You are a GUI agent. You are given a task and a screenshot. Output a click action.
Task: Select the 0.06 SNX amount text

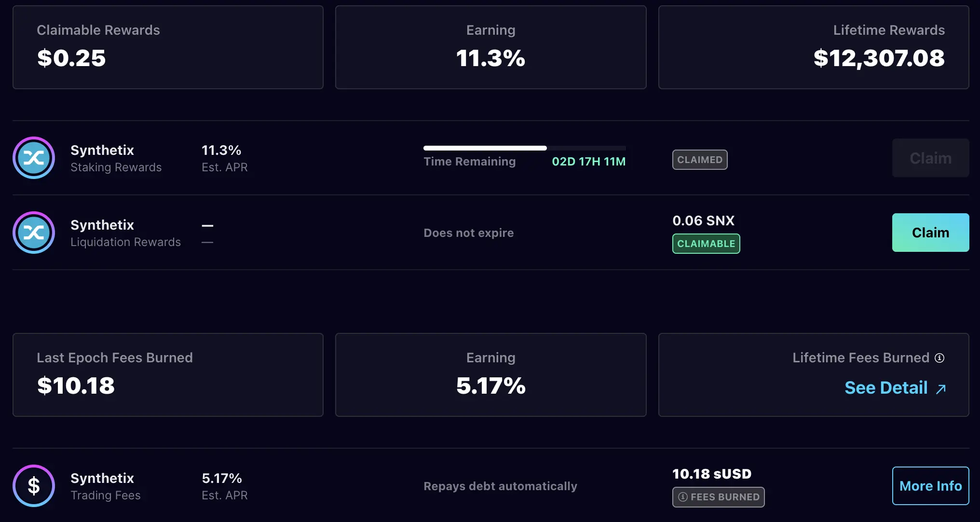(x=704, y=220)
